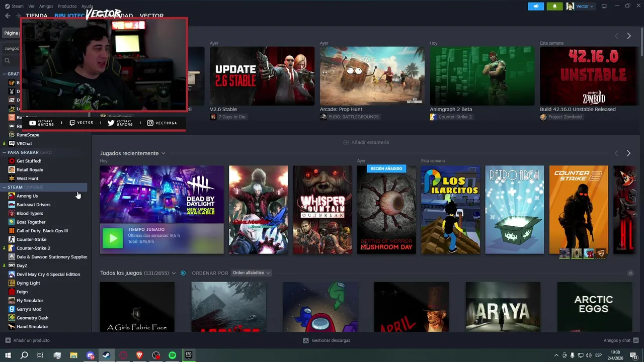Open Spotify from the Windows taskbar
644x362 pixels.
(172, 355)
